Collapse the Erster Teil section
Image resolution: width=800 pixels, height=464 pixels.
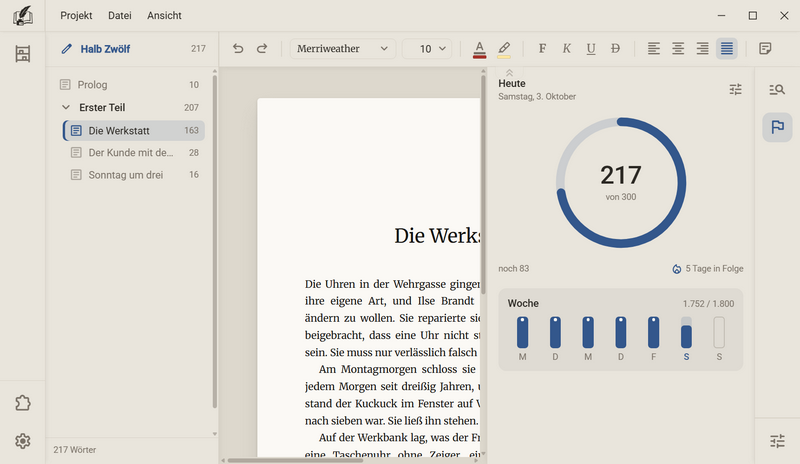tap(66, 107)
